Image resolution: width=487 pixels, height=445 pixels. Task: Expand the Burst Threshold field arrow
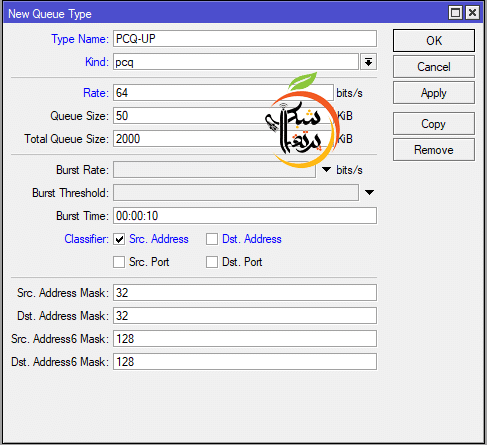point(369,193)
